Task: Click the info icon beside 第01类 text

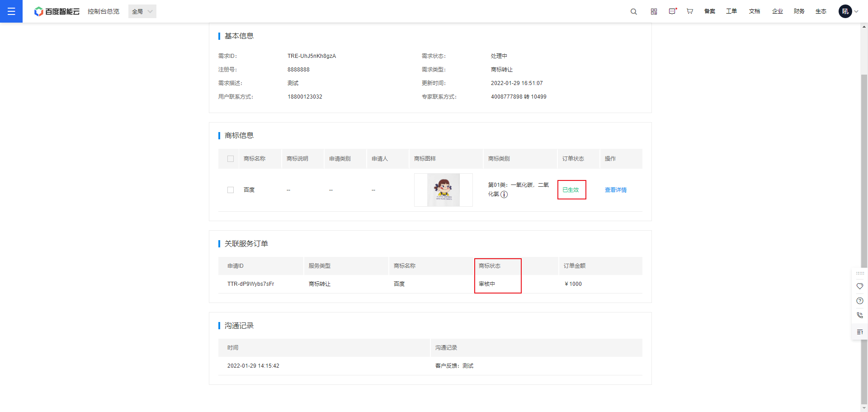Action: click(504, 194)
